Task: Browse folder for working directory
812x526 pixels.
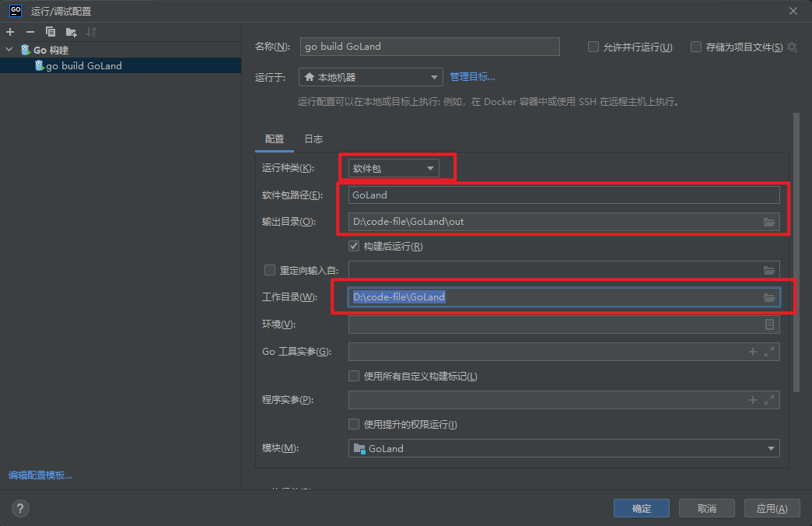Action: click(769, 297)
